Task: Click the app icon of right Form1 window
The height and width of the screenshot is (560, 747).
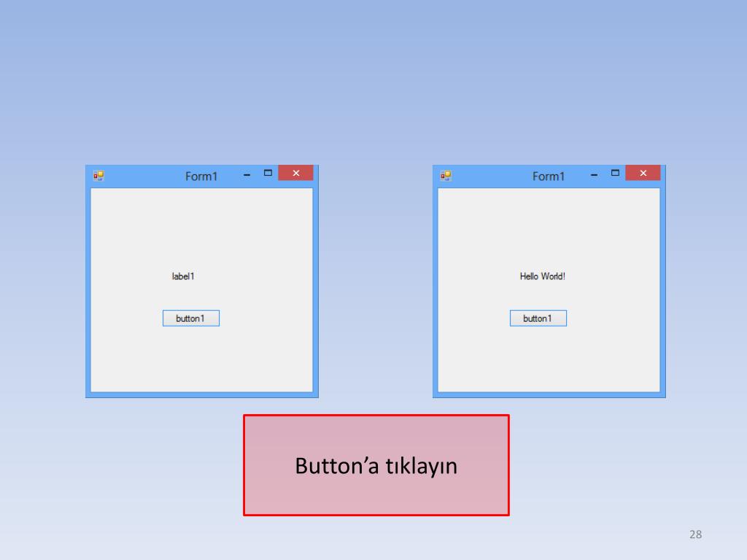Action: pos(446,176)
